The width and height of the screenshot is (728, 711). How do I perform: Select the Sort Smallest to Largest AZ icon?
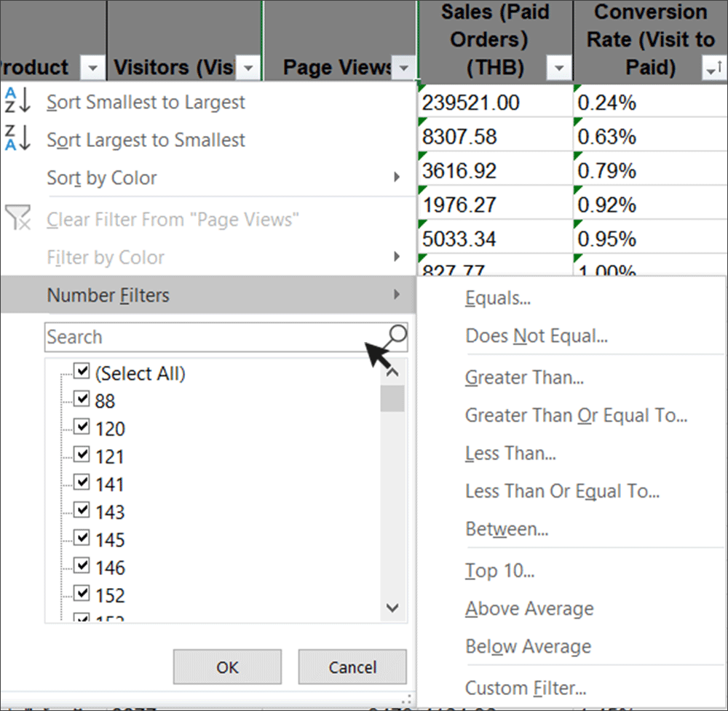click(21, 103)
